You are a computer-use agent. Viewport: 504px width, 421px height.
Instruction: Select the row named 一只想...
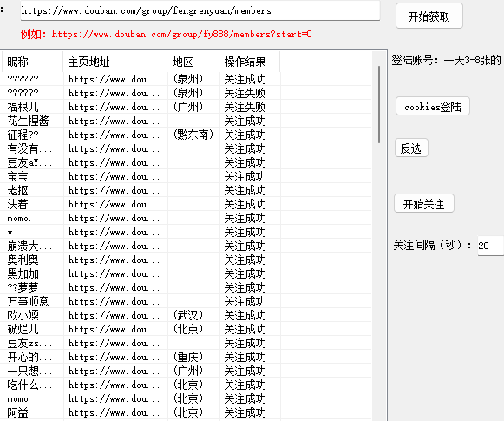click(187, 371)
